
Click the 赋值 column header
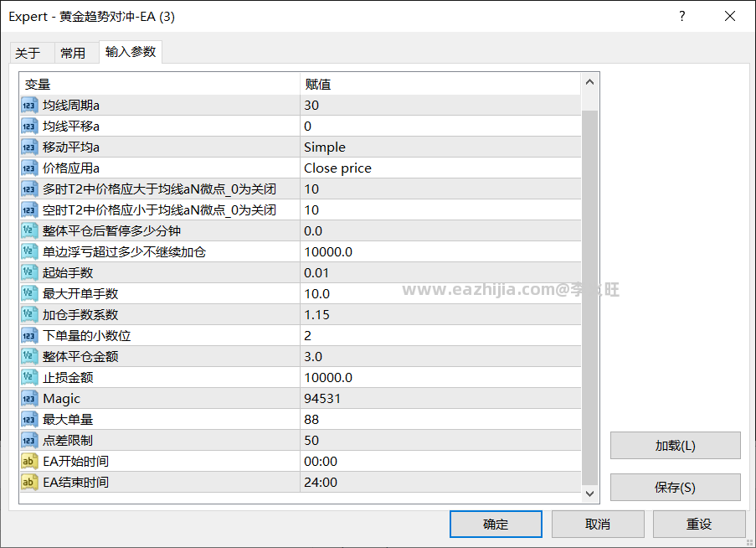pyautogui.click(x=440, y=85)
